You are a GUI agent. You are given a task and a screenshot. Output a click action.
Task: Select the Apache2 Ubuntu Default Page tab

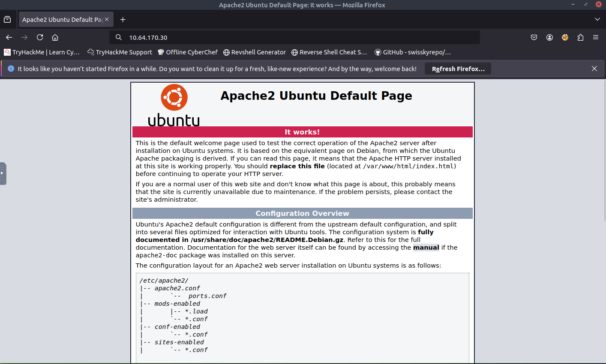(x=62, y=19)
